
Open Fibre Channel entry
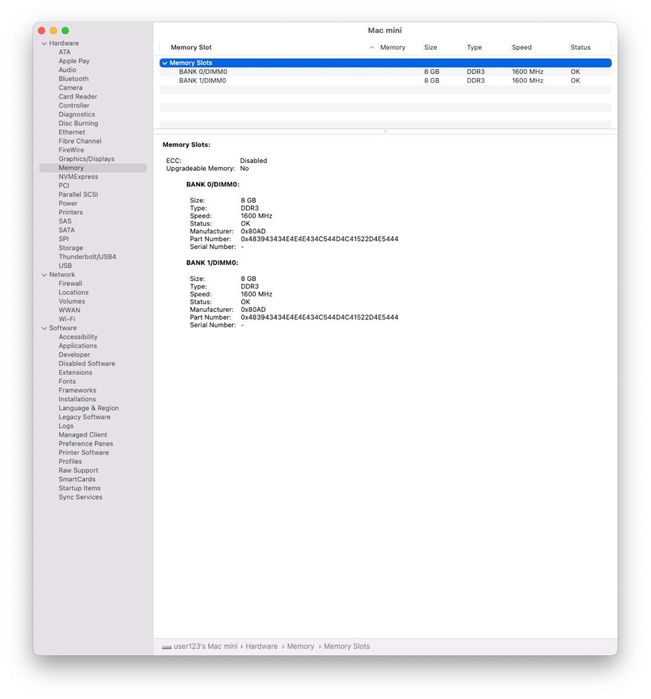click(80, 141)
